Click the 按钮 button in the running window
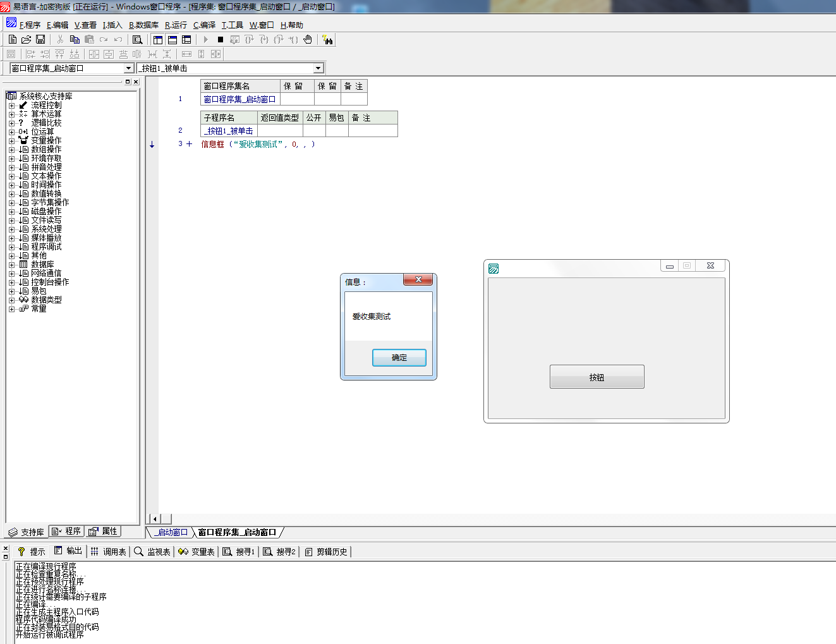 pos(597,377)
